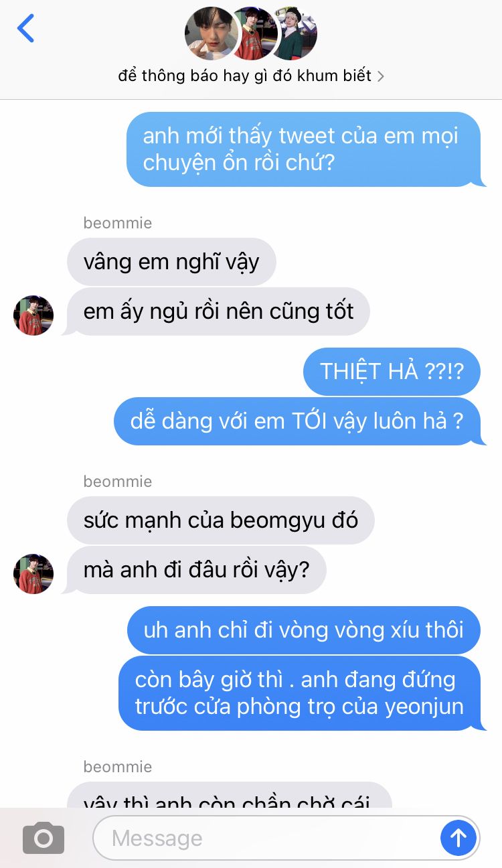
Task: Tap the 'THIỆT HẢ ??!?' message bubble
Action: click(392, 371)
